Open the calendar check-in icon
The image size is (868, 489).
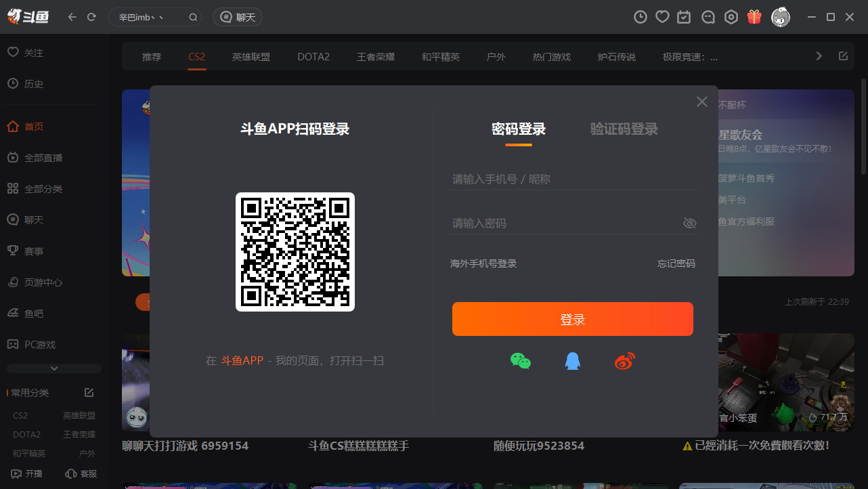point(685,17)
